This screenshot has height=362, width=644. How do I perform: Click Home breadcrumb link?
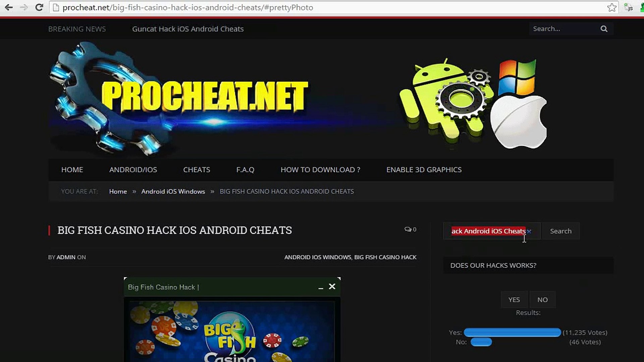[x=118, y=191]
